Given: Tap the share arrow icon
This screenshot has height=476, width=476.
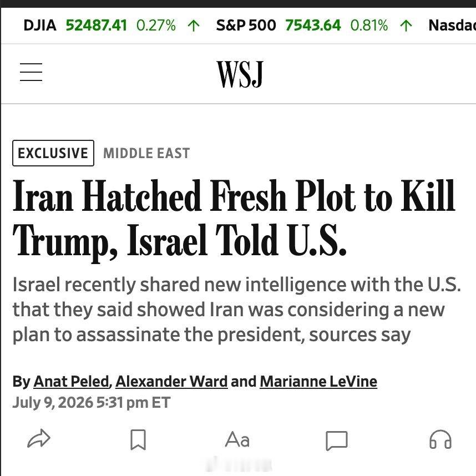Looking at the screenshot, I should pyautogui.click(x=38, y=439).
